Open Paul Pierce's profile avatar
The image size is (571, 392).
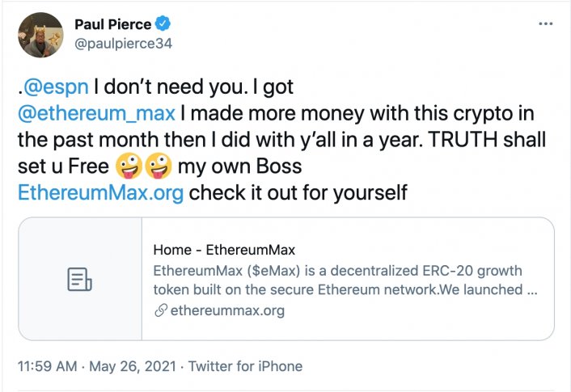click(x=40, y=34)
